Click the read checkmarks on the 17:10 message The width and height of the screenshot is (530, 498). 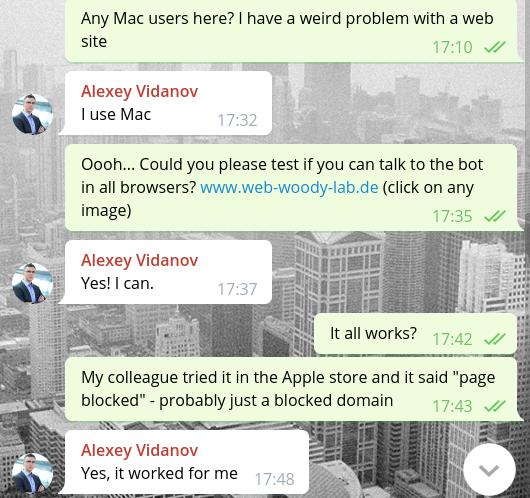(495, 47)
